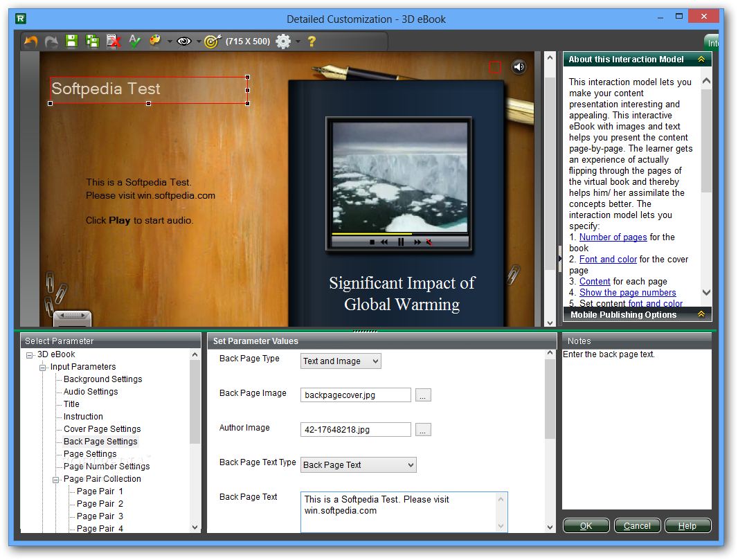Click the Back Page Image input field
This screenshot has width=738, height=560.
coord(355,395)
